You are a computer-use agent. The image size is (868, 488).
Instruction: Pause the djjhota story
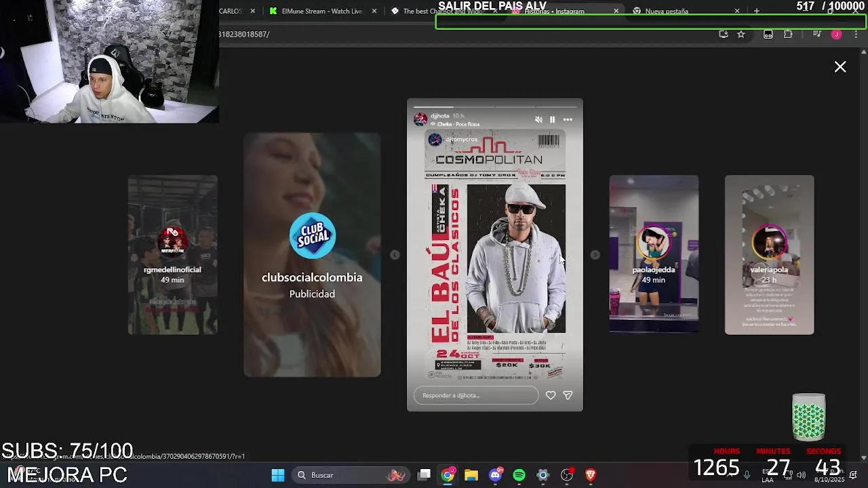click(552, 119)
